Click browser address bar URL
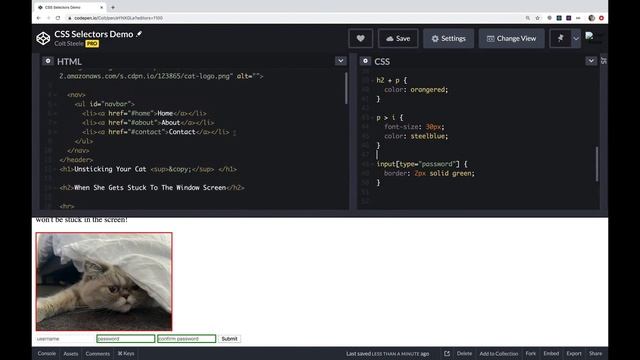 118,18
